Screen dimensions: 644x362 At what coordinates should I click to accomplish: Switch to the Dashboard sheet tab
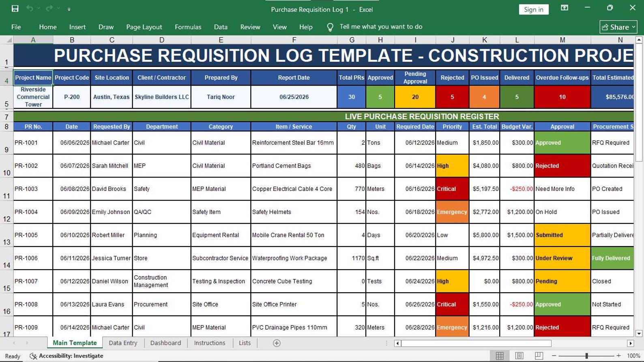[x=165, y=343]
